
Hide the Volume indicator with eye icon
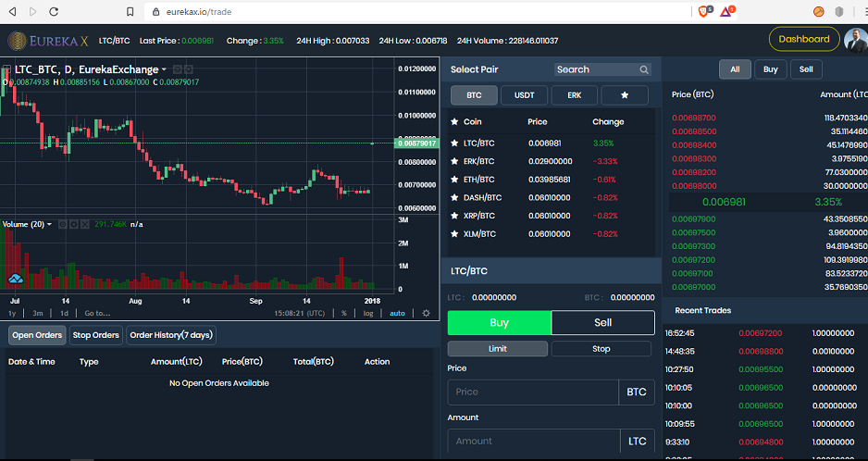[x=63, y=224]
